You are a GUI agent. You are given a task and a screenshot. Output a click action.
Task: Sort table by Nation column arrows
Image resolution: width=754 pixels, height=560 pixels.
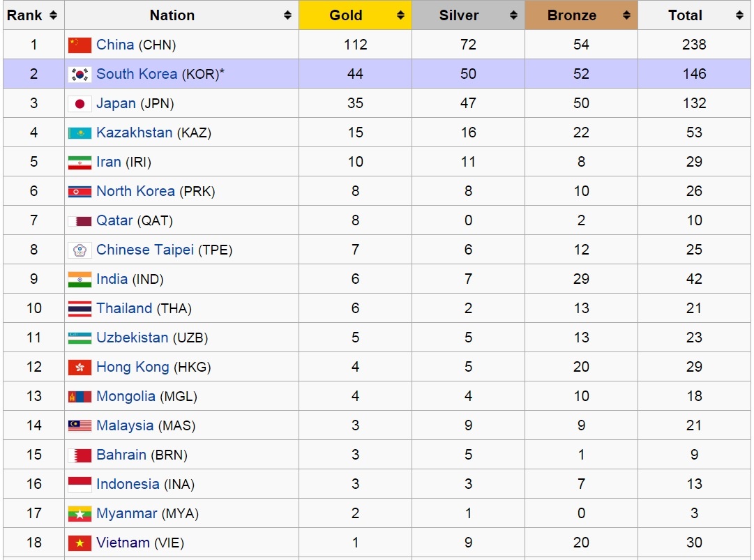pos(287,15)
